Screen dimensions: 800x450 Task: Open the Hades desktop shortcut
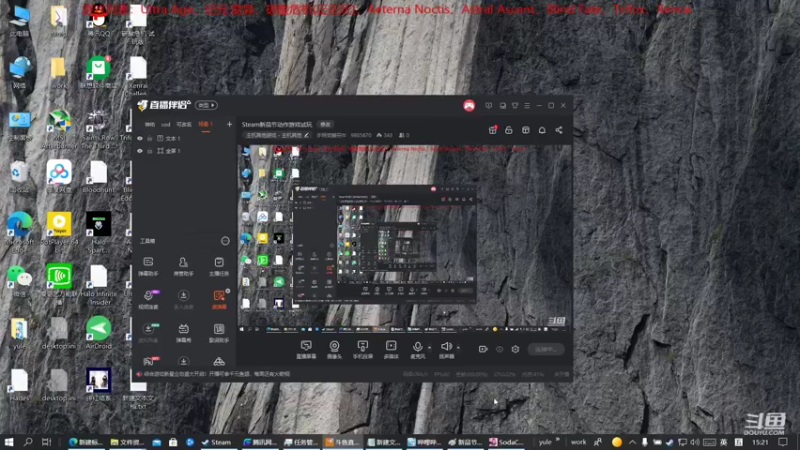pyautogui.click(x=19, y=385)
